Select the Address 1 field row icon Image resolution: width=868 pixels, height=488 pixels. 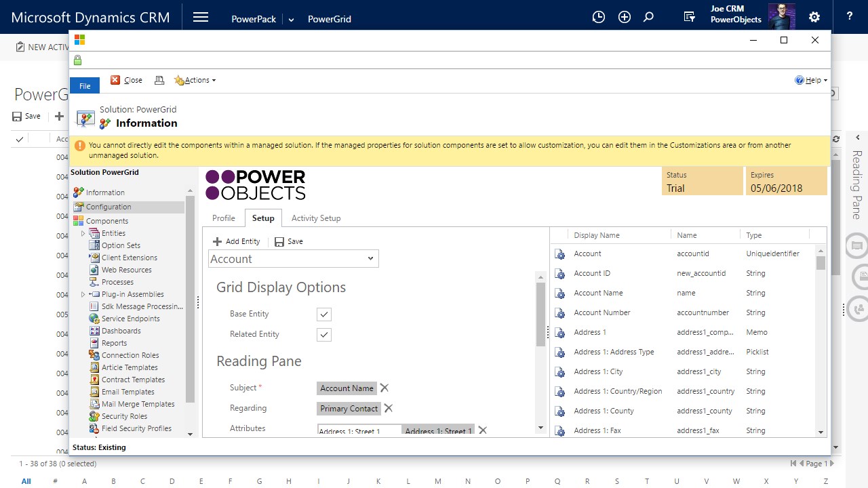pyautogui.click(x=560, y=333)
